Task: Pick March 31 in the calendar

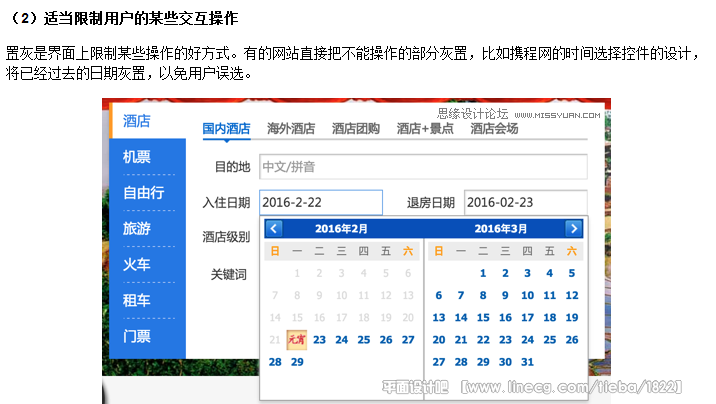Action: tap(527, 362)
